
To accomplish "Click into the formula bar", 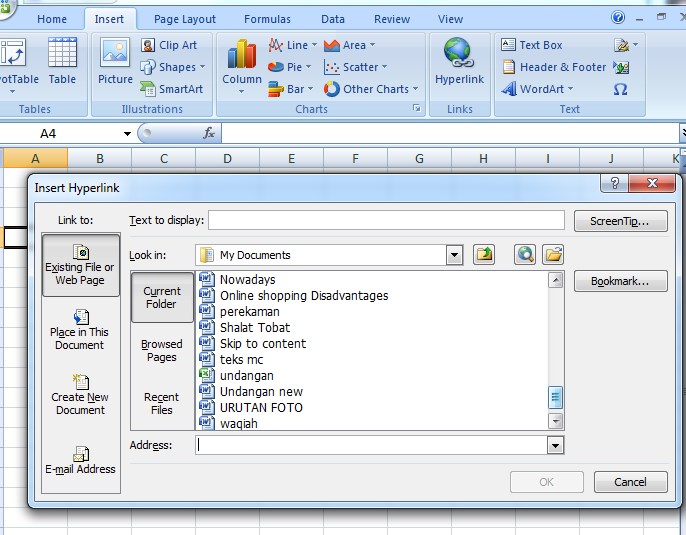I will [x=450, y=133].
